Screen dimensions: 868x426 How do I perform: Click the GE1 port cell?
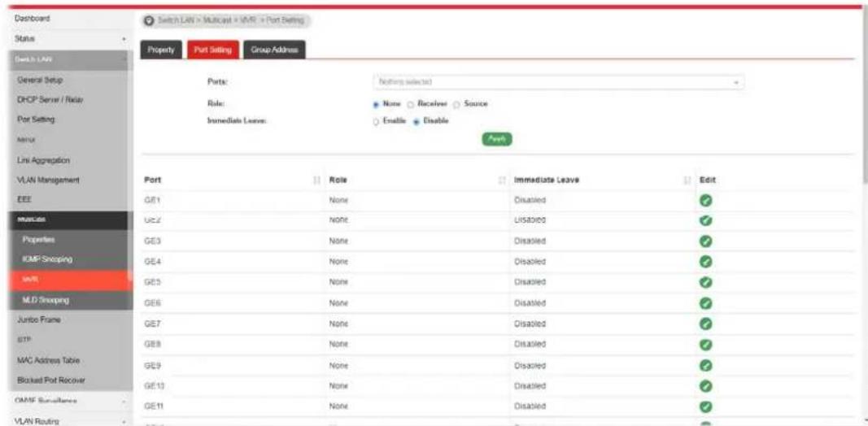click(x=151, y=200)
